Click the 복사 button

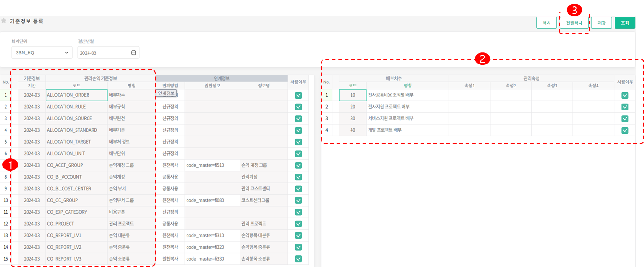click(x=546, y=23)
